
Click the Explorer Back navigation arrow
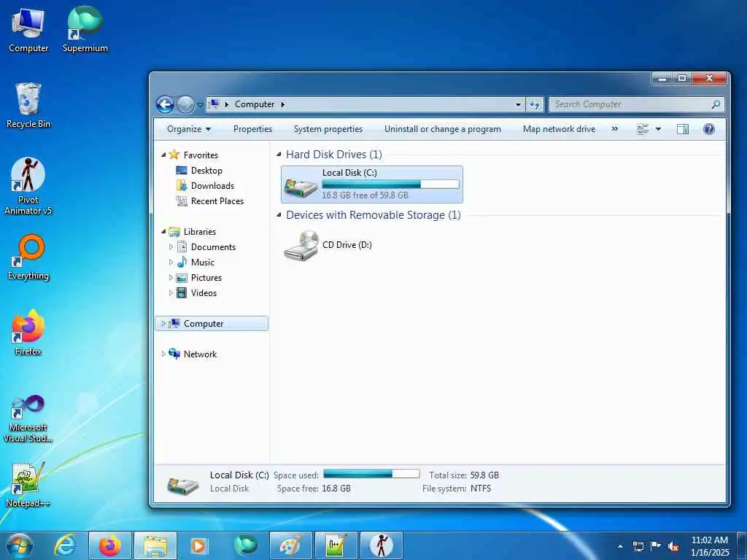tap(166, 104)
